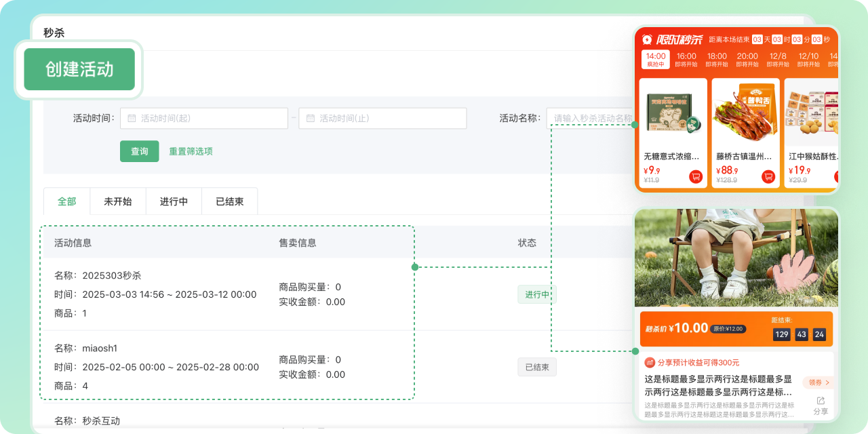
Task: Select the 12/10 即将开始 date slot
Action: (x=808, y=60)
